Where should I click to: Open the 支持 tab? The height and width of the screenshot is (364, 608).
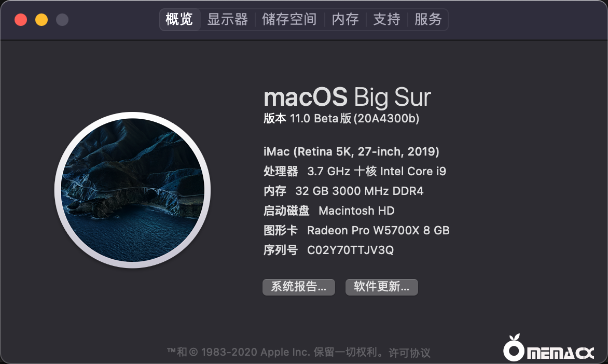(386, 19)
